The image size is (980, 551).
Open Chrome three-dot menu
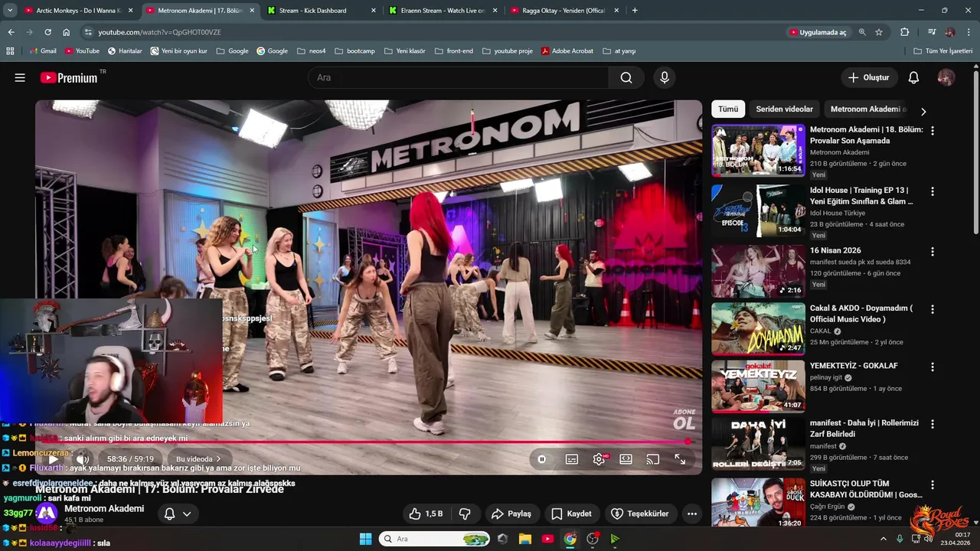click(x=969, y=32)
